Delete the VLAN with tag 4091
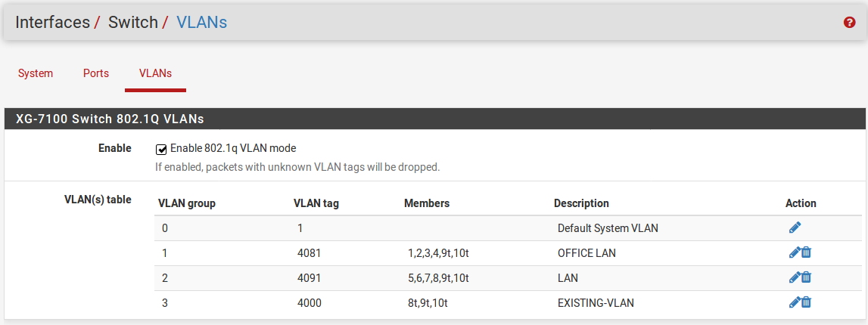 click(x=806, y=277)
